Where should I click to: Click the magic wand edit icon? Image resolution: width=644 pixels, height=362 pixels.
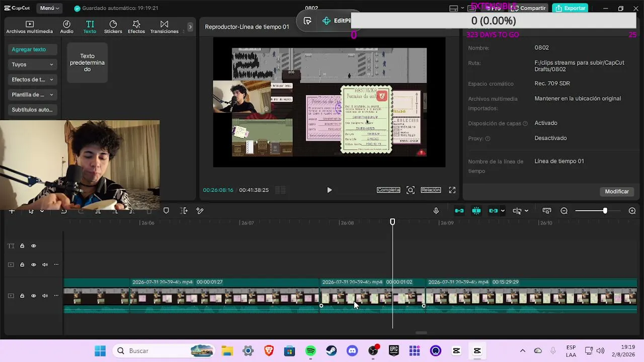click(200, 211)
